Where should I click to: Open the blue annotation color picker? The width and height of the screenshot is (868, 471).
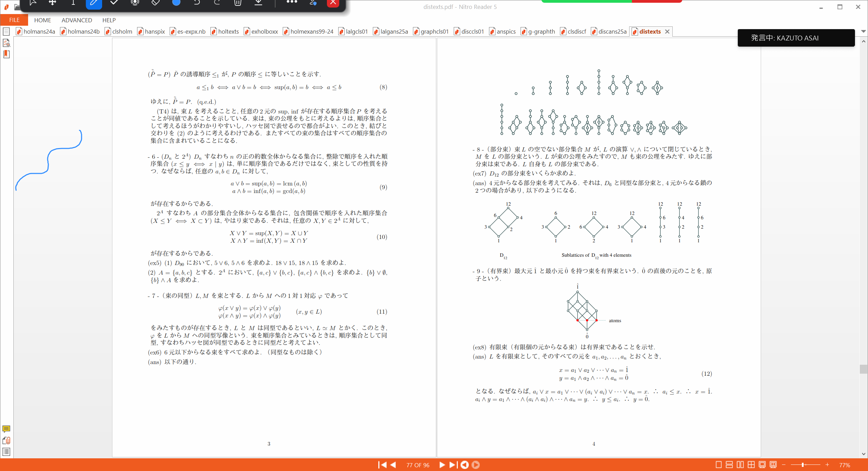tap(176, 3)
